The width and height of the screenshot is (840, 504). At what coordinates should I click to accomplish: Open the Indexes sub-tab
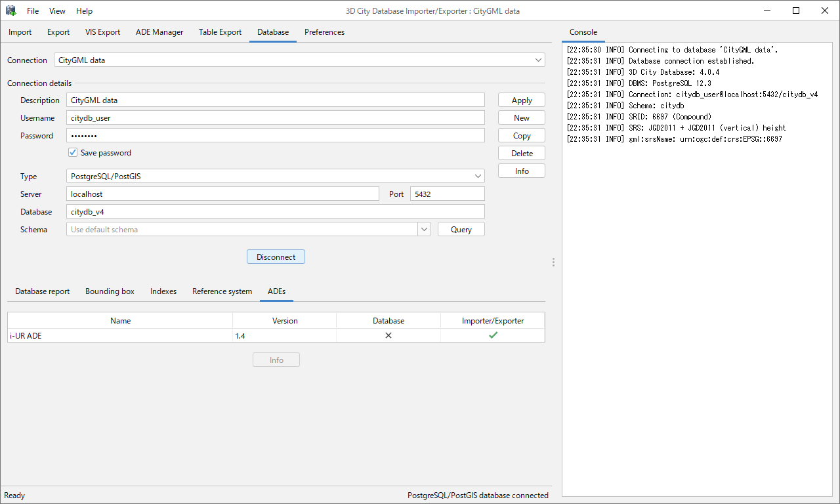163,291
